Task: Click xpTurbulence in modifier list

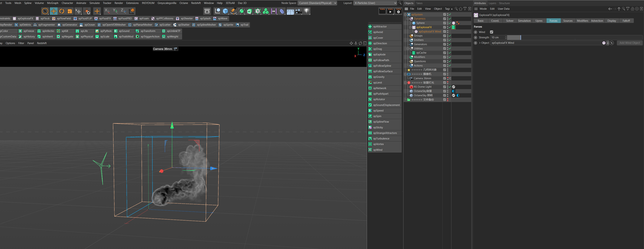Action: coord(384,139)
